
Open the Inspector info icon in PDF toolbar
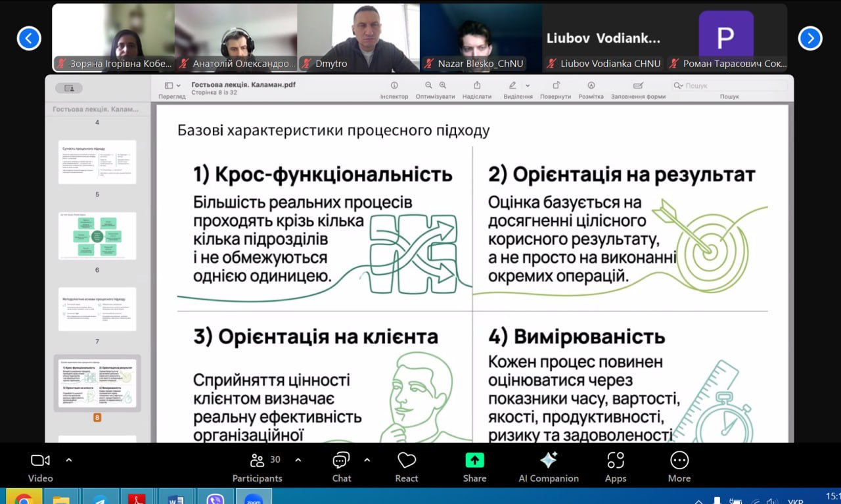(394, 85)
